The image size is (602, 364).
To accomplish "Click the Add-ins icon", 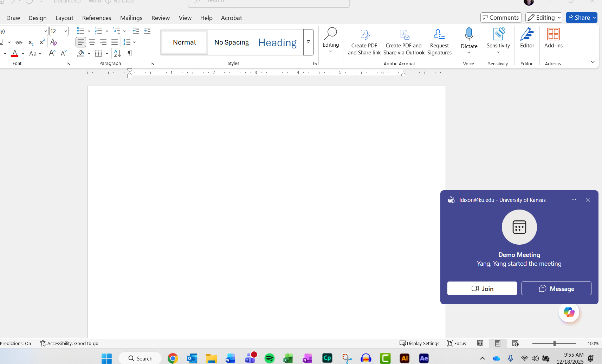I will pyautogui.click(x=553, y=38).
